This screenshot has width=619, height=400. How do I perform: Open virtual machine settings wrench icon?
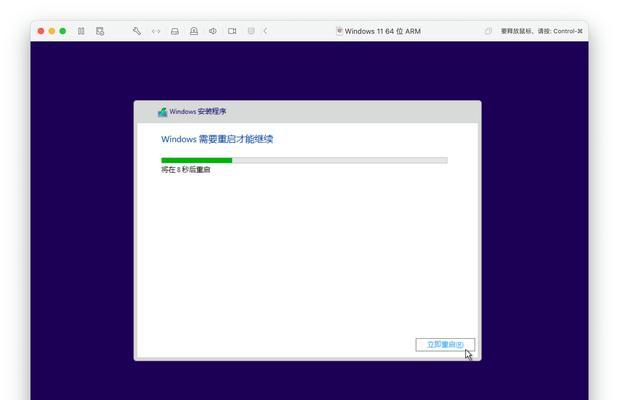137,31
